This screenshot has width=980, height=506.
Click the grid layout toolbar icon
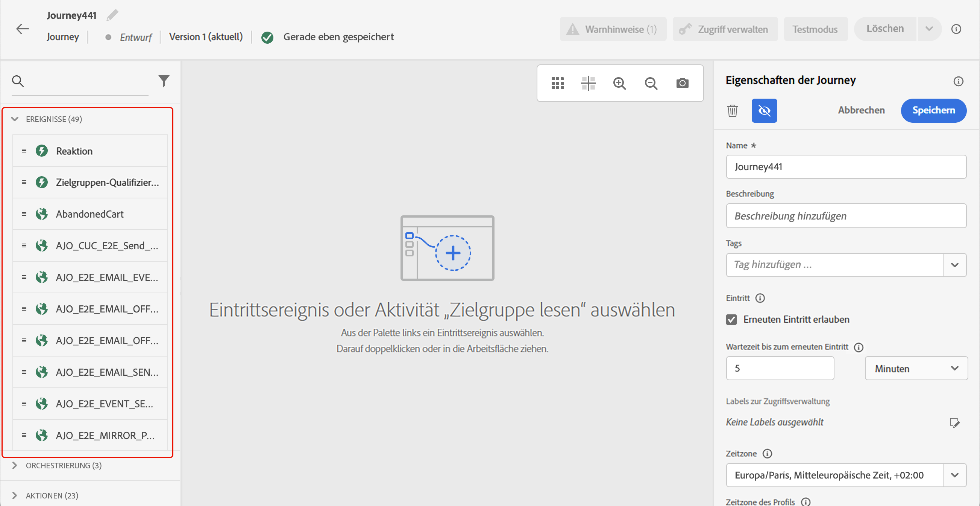[x=557, y=83]
